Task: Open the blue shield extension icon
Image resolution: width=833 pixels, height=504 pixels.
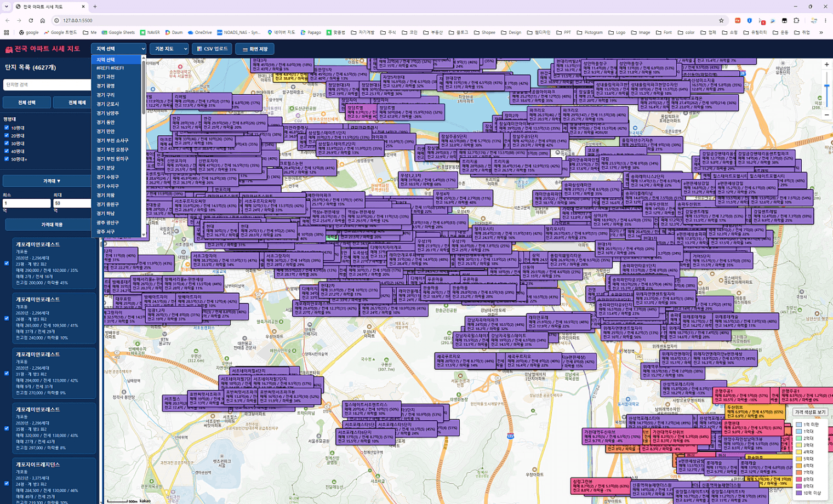Action: coord(750,20)
